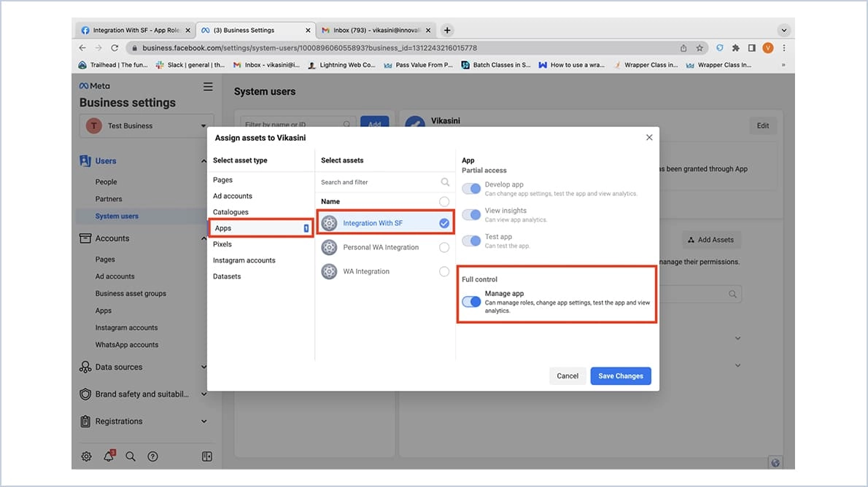Select the Apps asset type

pos(260,228)
